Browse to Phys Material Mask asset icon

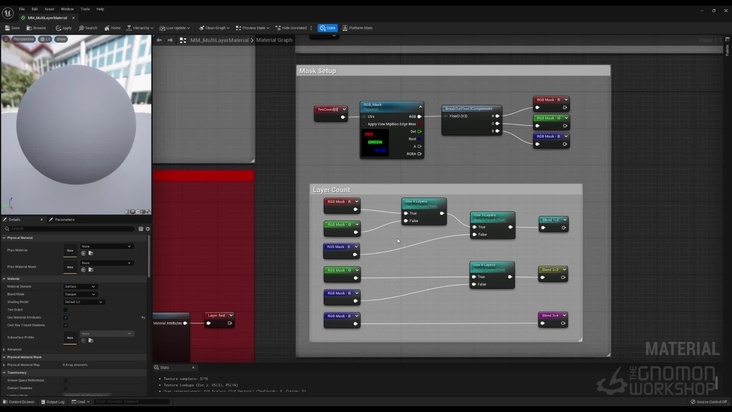pyautogui.click(x=91, y=270)
